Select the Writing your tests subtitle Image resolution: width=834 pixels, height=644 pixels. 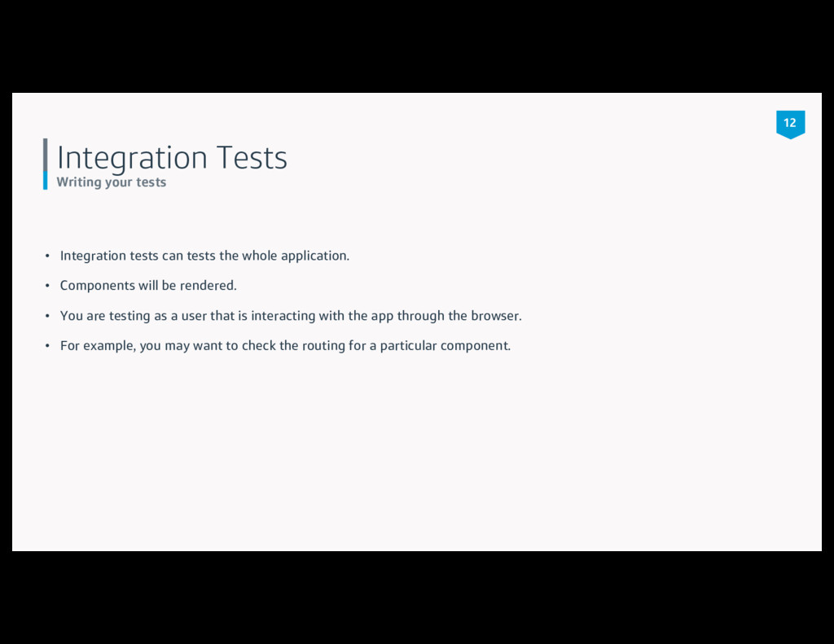pyautogui.click(x=111, y=182)
